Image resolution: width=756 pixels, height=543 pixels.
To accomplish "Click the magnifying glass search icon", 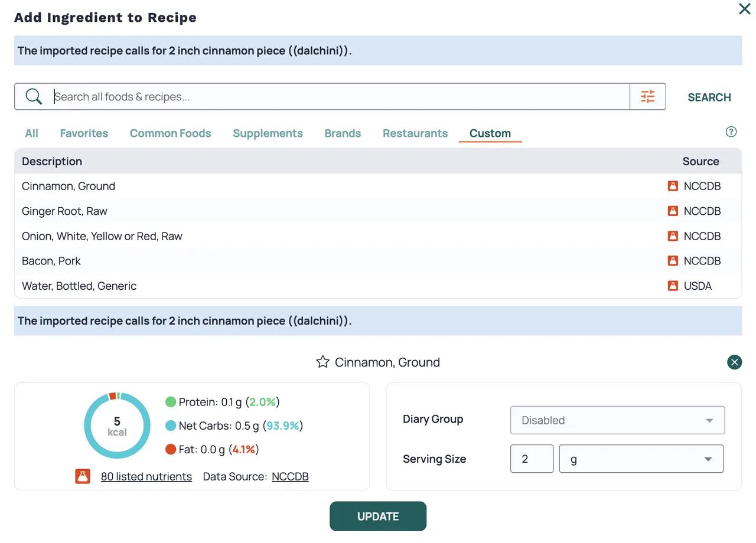I will [34, 97].
